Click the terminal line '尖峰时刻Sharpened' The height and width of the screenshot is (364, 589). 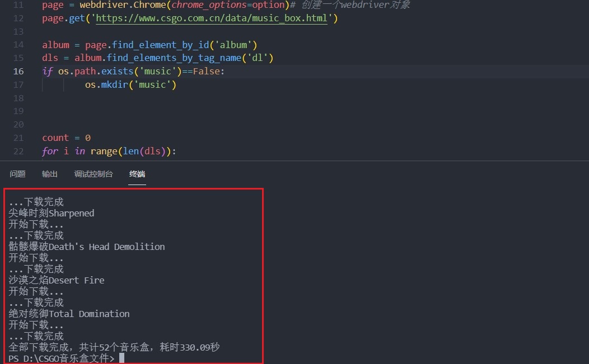pyautogui.click(x=52, y=213)
